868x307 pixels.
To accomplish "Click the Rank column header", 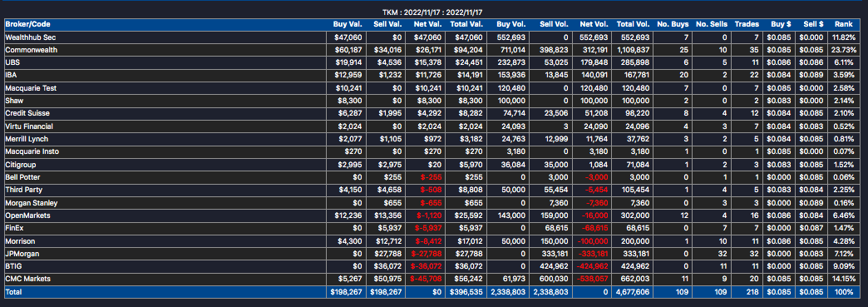I will click(x=844, y=24).
